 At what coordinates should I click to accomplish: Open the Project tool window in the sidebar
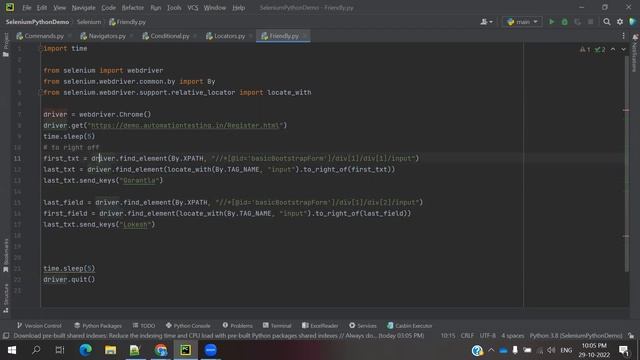(x=6, y=44)
